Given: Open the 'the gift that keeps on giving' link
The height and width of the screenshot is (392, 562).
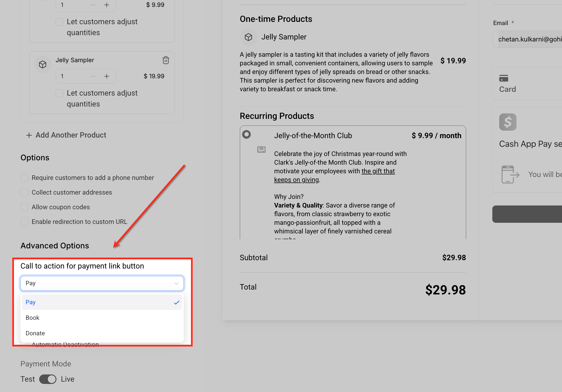Looking at the screenshot, I should click(378, 171).
